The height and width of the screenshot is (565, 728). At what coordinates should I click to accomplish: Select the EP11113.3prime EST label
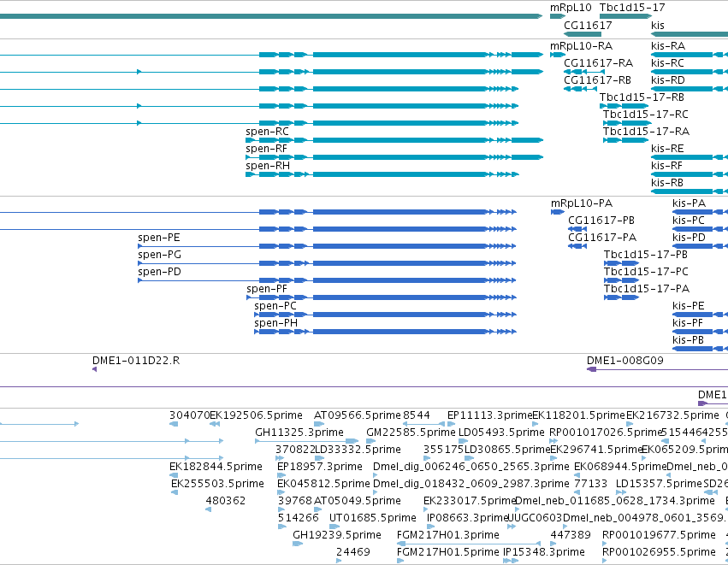pyautogui.click(x=490, y=415)
